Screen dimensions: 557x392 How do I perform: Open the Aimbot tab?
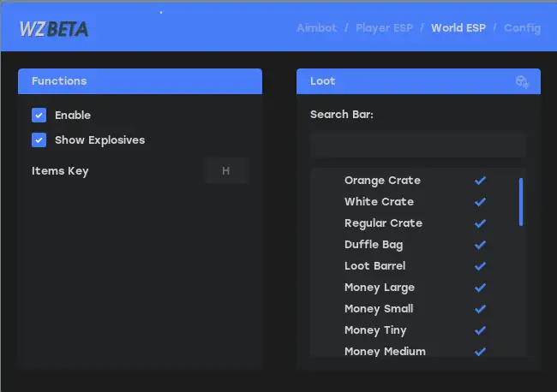(x=316, y=28)
